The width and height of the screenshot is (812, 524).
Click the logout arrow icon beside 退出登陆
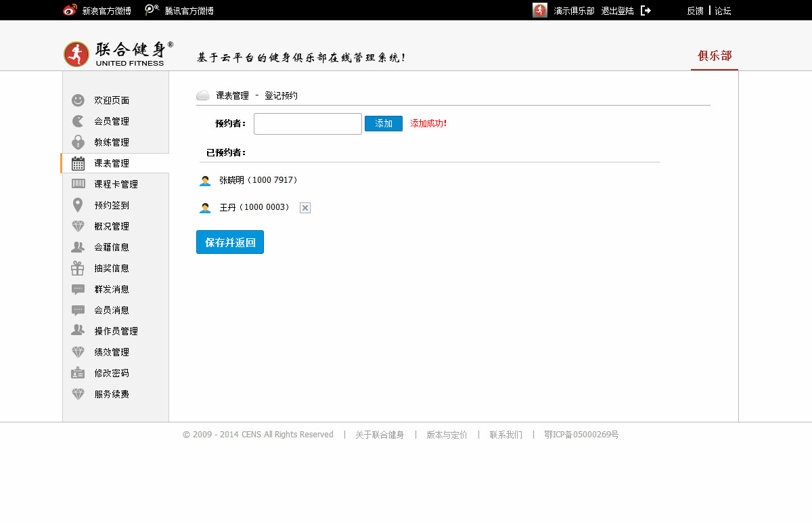[x=646, y=11]
